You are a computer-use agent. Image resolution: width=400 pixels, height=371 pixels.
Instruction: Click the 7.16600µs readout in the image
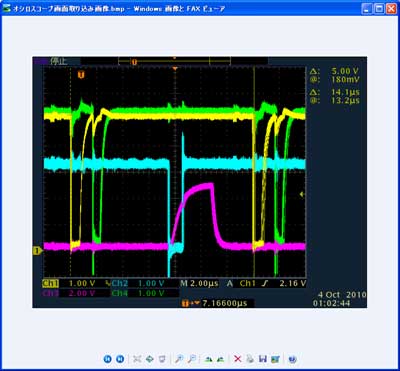pyautogui.click(x=225, y=303)
